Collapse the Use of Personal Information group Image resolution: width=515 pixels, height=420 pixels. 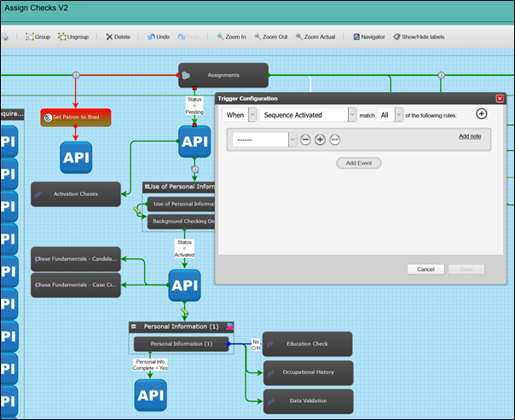click(147, 187)
